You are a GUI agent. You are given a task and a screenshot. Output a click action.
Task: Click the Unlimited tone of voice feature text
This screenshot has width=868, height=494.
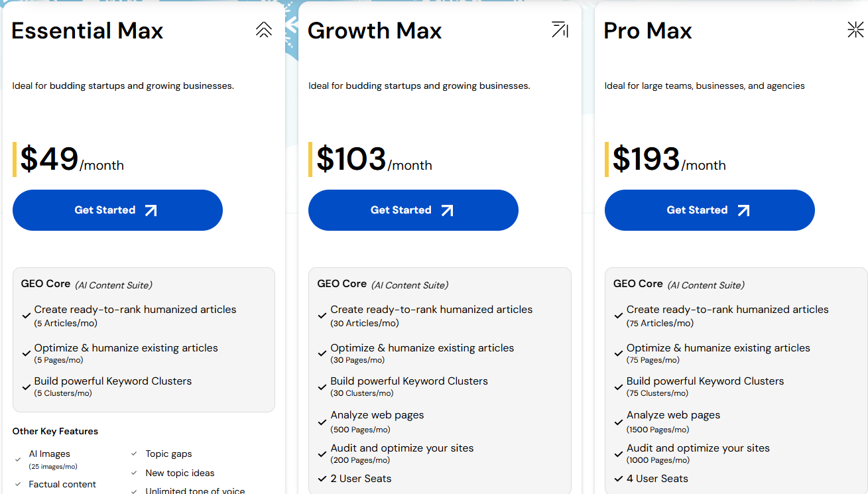click(x=194, y=491)
